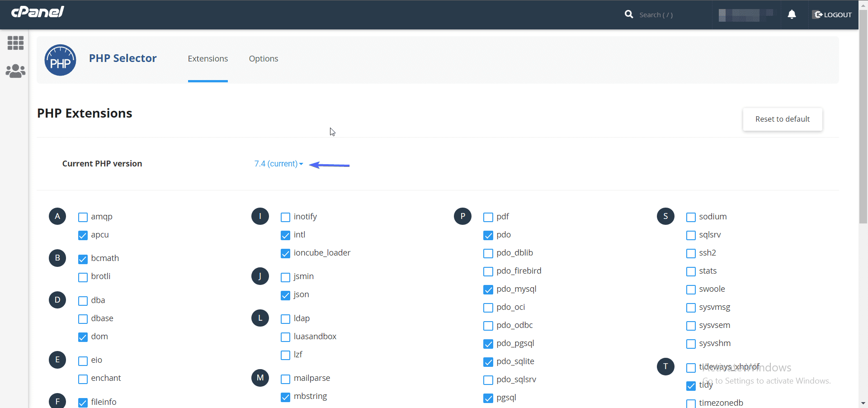Screen dimensions: 868x408
Task: Uncheck the tidy extension
Action: coord(691,385)
